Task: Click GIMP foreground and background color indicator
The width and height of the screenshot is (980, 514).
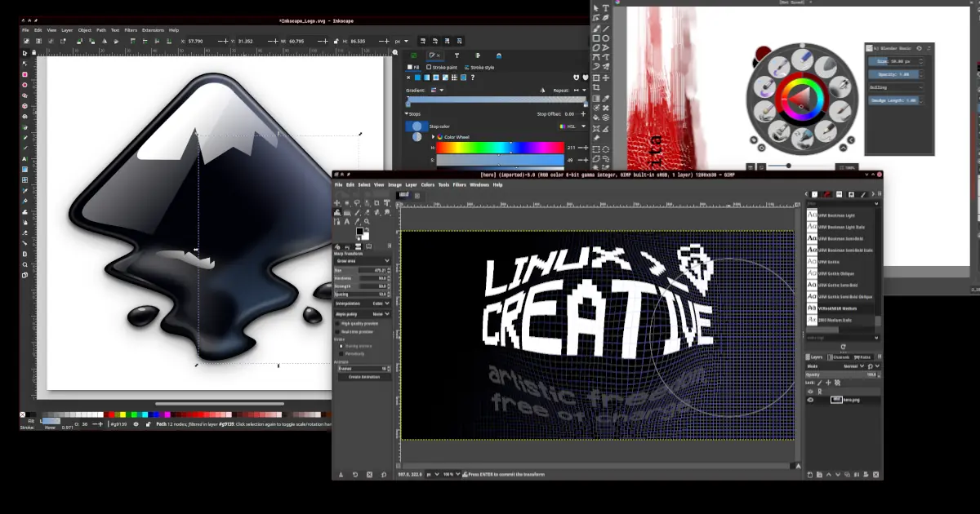Action: pos(363,233)
